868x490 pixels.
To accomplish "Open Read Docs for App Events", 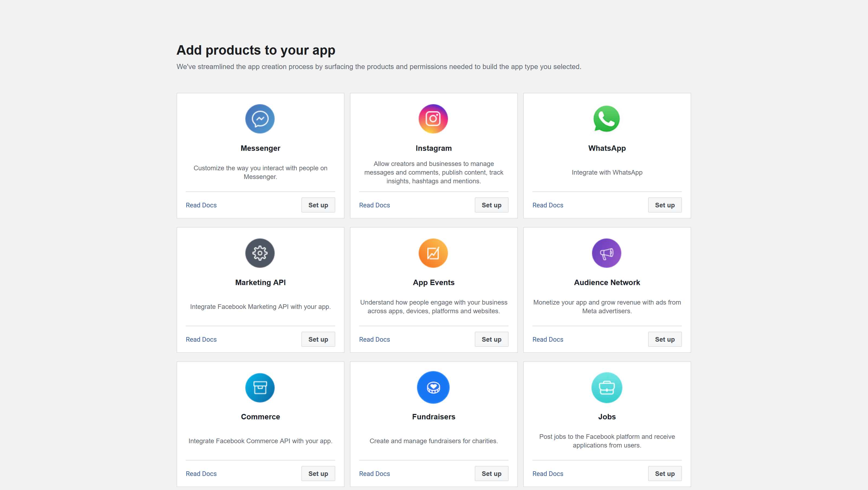I will (x=374, y=339).
